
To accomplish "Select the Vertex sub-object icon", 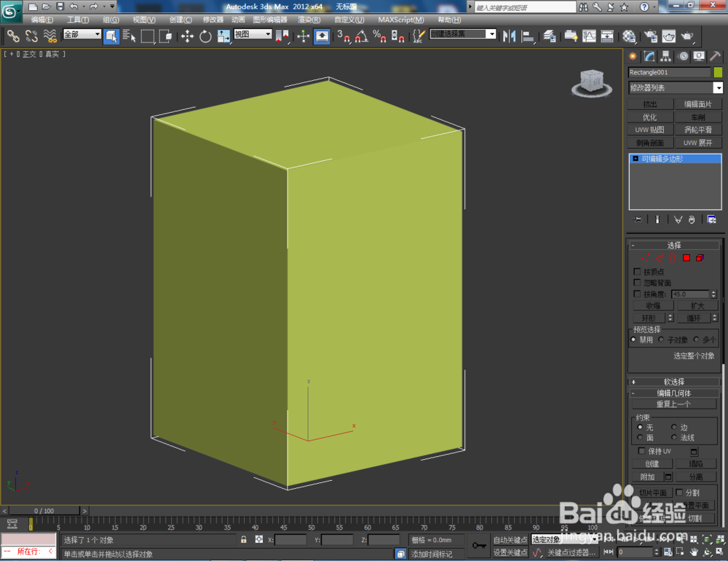I will 646,257.
